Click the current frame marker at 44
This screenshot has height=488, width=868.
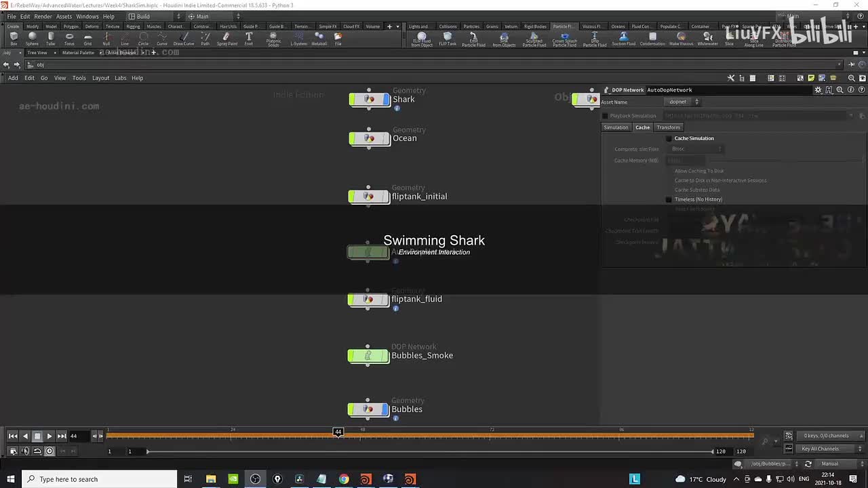(338, 432)
